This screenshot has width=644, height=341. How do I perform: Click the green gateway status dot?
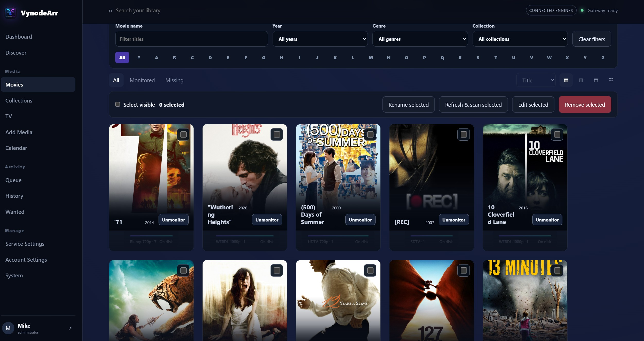[582, 10]
